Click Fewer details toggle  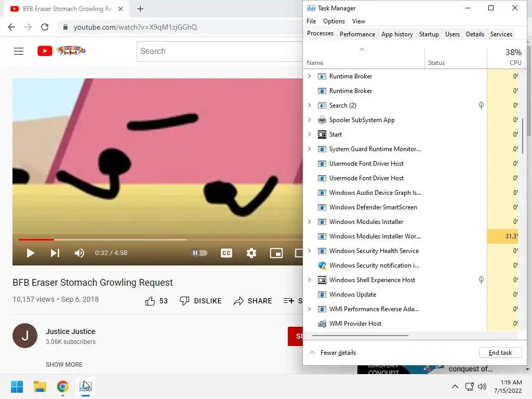tap(333, 353)
